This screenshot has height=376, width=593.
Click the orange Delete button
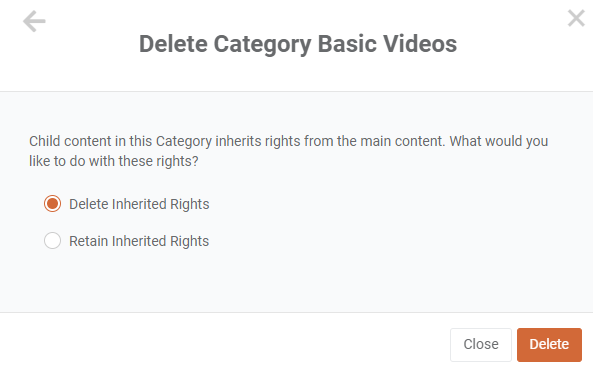pos(549,345)
